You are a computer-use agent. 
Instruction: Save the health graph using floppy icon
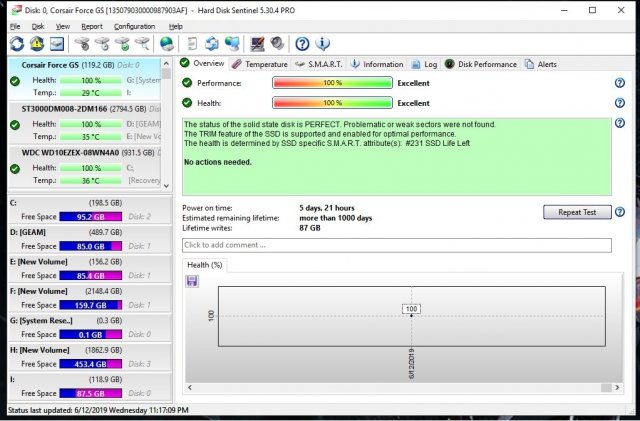click(192, 281)
